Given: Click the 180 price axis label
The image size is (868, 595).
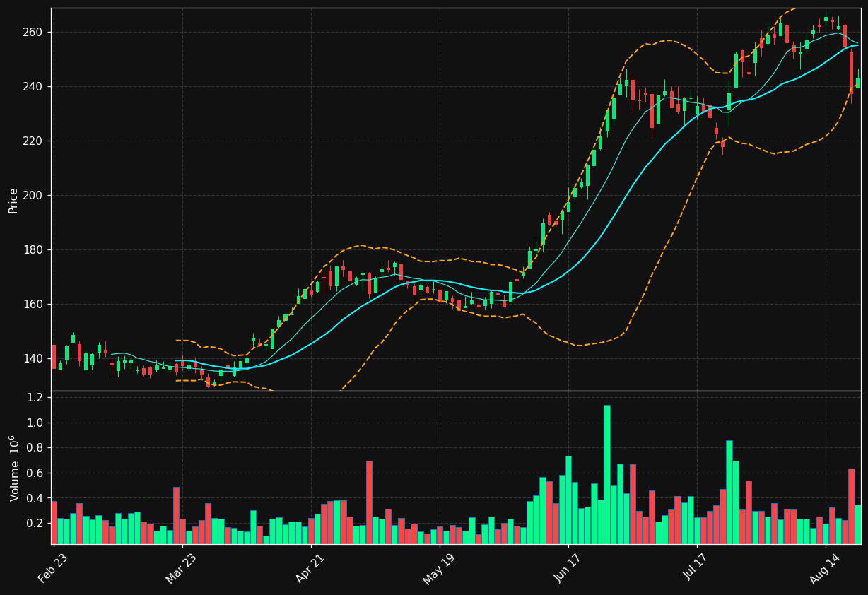Looking at the screenshot, I should [x=33, y=250].
